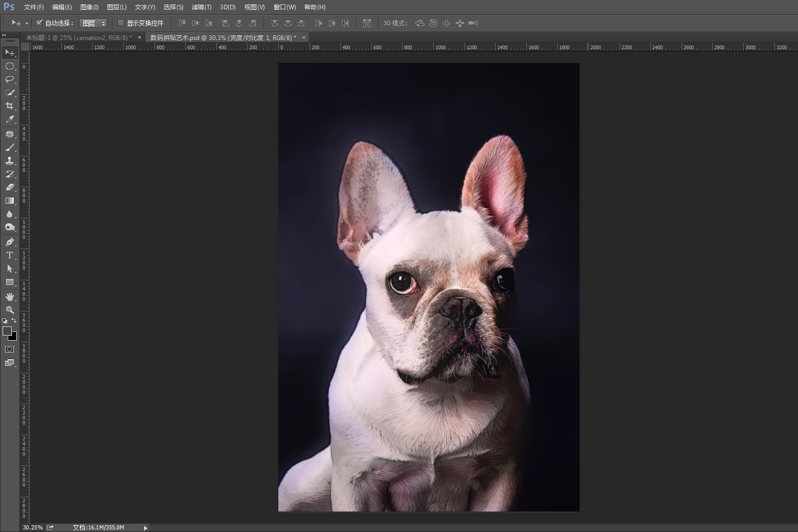The image size is (798, 532).
Task: Choose the Horizontal Type tool
Action: coord(9,255)
